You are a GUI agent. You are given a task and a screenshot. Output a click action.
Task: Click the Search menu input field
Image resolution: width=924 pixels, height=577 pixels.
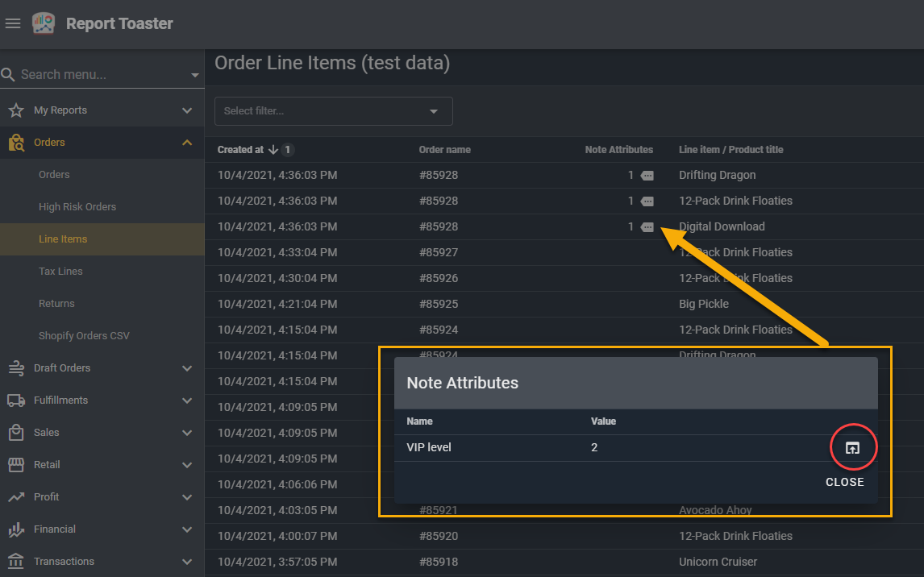(97, 75)
